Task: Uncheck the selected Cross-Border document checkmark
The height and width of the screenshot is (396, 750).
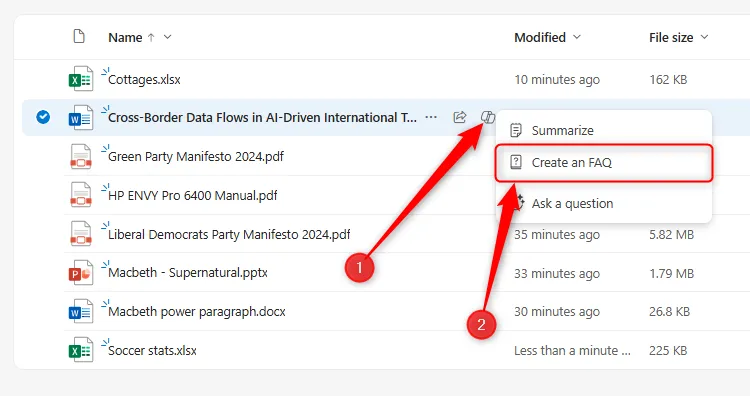Action: point(43,117)
